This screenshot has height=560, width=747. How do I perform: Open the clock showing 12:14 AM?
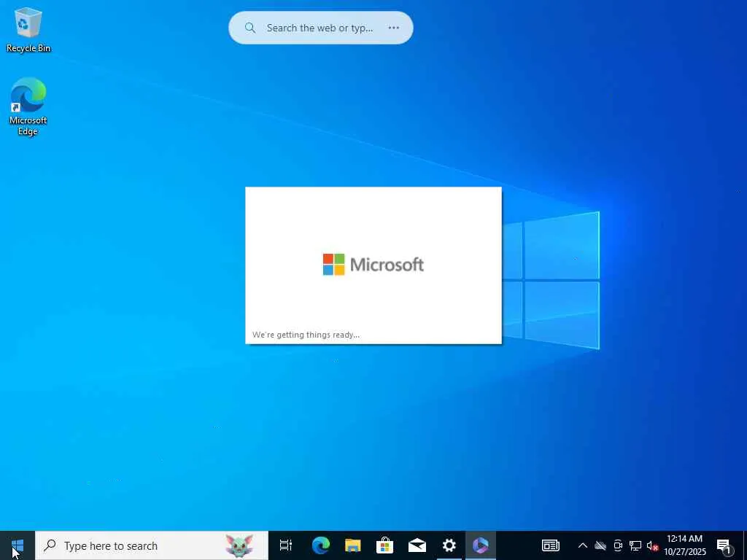(685, 545)
